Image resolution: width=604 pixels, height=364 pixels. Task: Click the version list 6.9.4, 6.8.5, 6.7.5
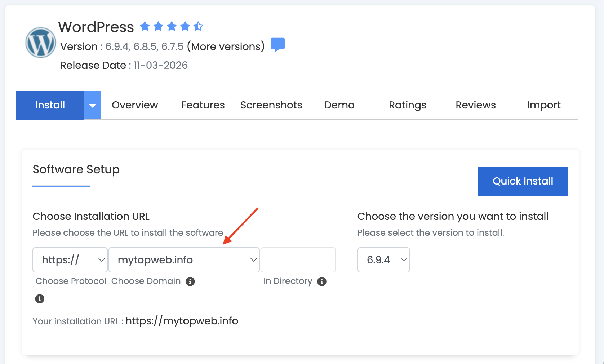[144, 46]
